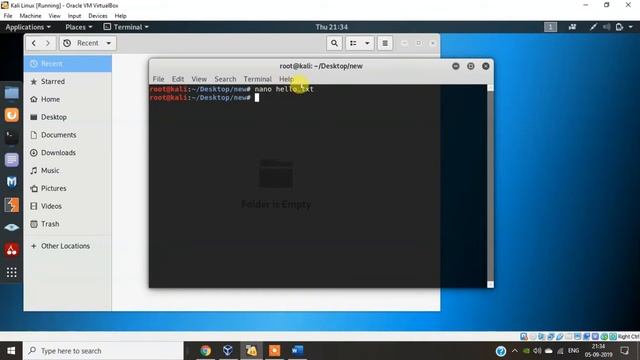Open the view options dropdown arrow
The height and width of the screenshot is (360, 640).
coord(367,43)
